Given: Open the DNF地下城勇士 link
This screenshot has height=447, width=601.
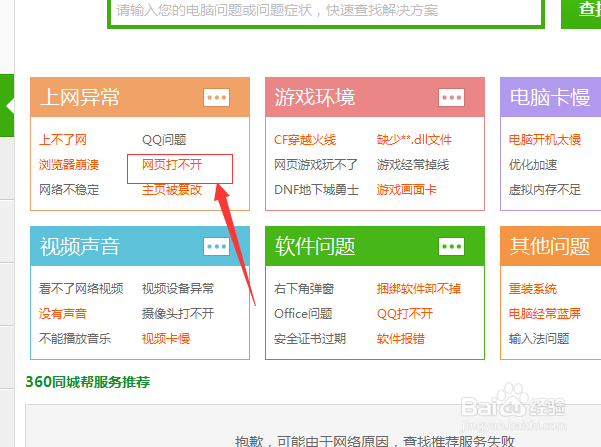Looking at the screenshot, I should tap(317, 190).
